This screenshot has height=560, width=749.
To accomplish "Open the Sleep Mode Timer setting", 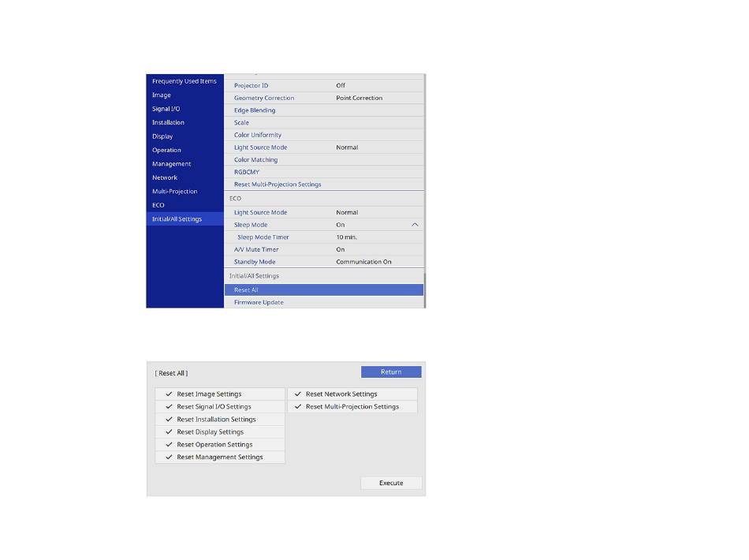I will tap(324, 237).
